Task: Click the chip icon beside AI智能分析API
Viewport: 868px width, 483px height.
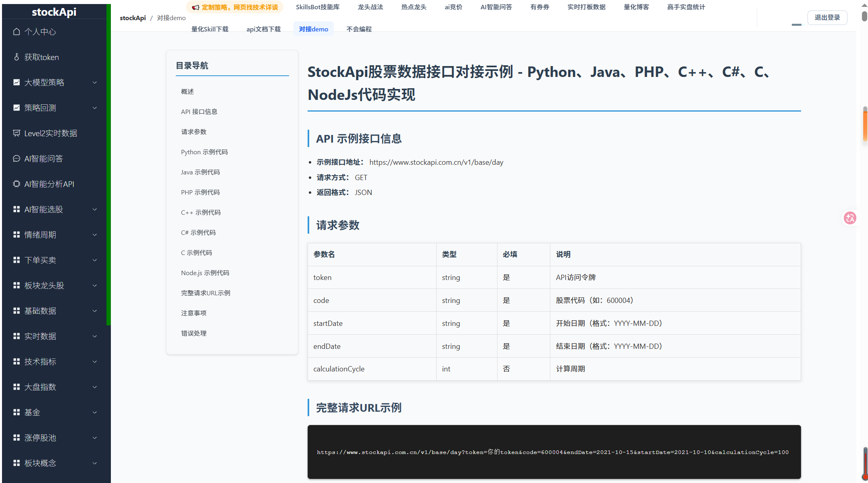Action: click(17, 184)
